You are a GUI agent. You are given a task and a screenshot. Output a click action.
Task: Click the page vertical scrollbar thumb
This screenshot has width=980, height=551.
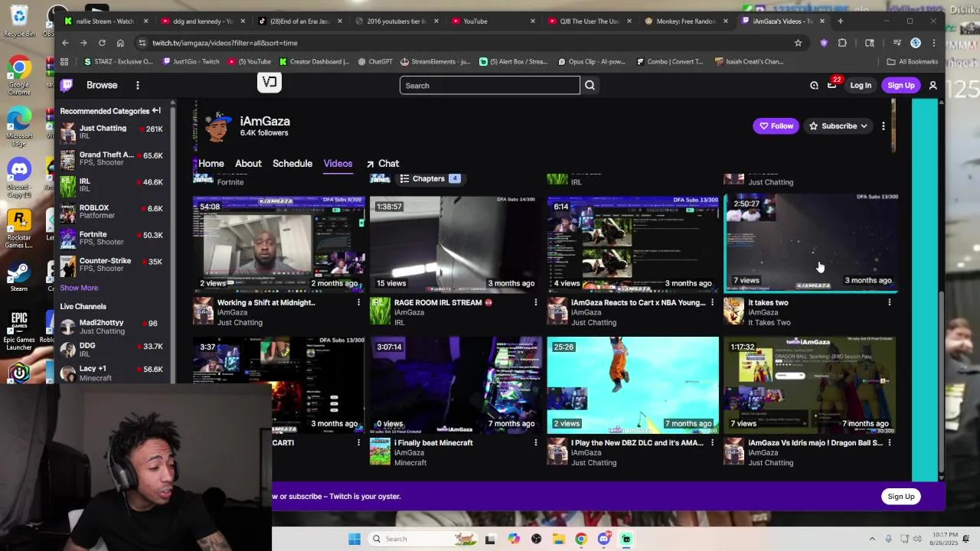[x=942, y=383]
